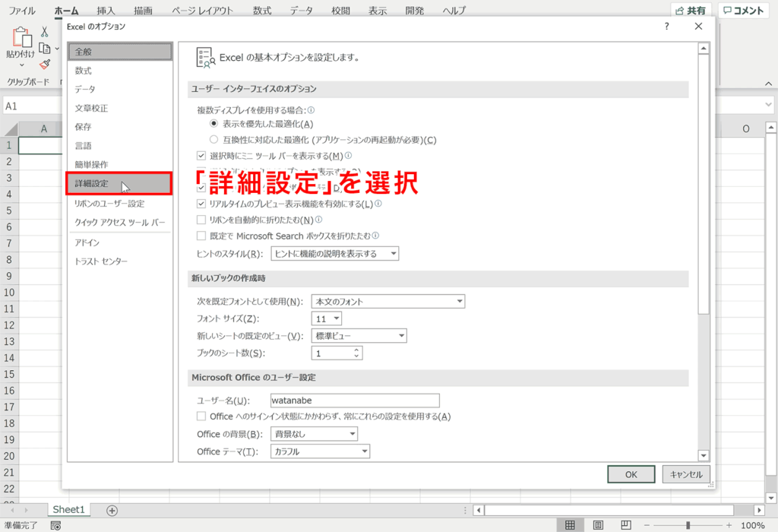Open the Office theme dropdown
778x532 pixels.
click(x=320, y=451)
